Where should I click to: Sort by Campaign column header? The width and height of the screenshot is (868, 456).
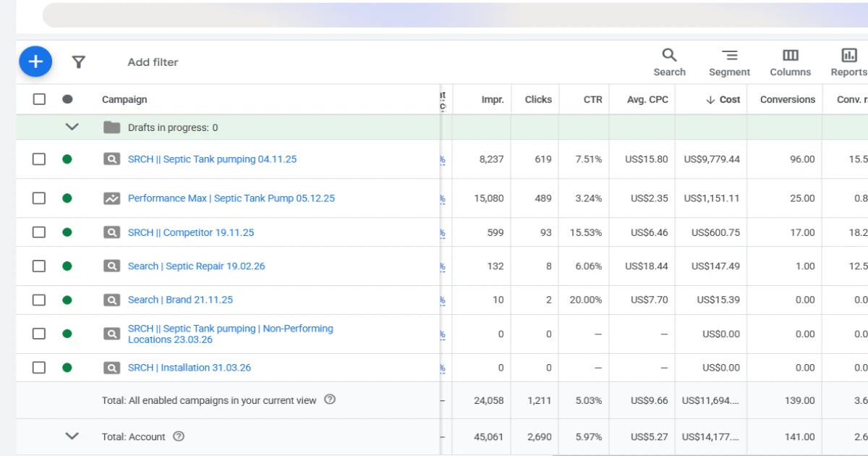coord(124,100)
